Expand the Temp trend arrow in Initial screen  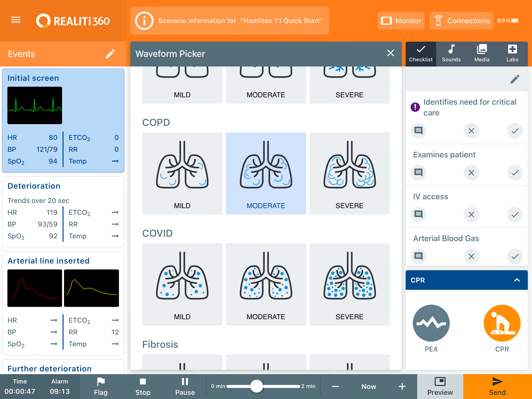115,161
